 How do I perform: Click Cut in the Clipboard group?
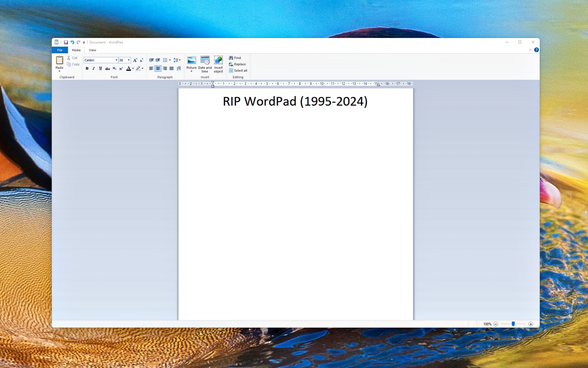[x=72, y=58]
